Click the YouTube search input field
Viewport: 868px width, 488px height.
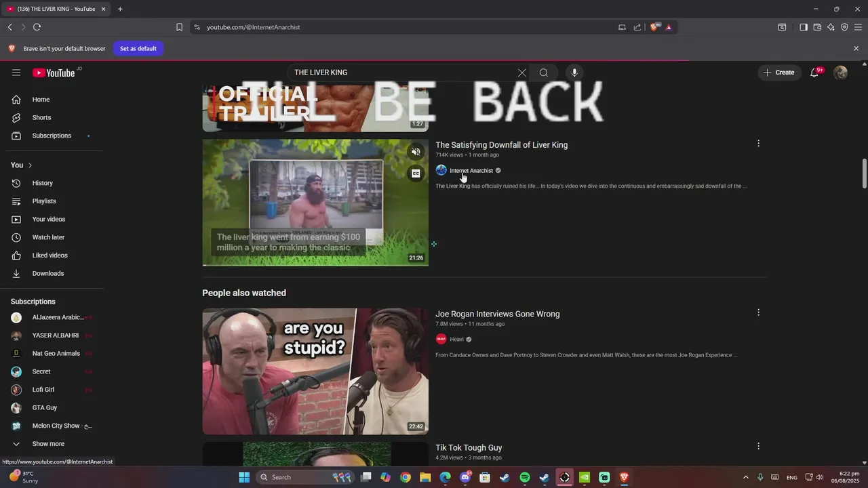pos(403,73)
